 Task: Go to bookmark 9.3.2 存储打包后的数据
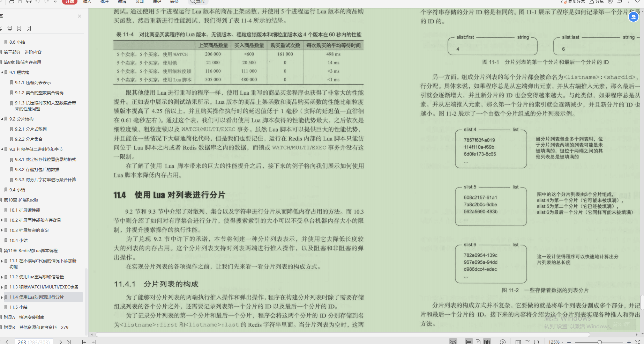pyautogui.click(x=37, y=170)
